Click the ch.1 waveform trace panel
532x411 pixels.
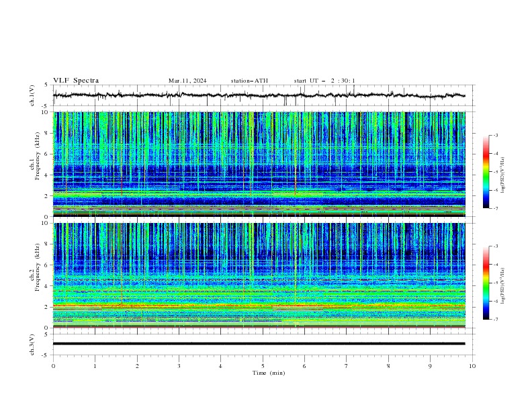[x=264, y=95]
